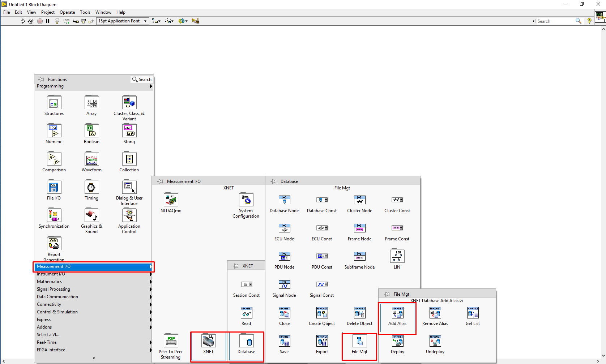Open the Numeric palette
Screen dimensions: 606x364
click(x=54, y=131)
